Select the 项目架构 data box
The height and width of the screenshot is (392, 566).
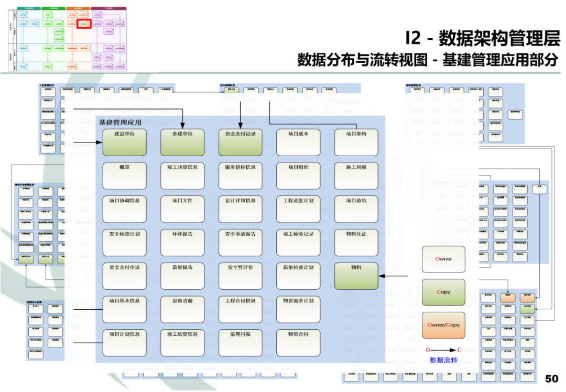[x=356, y=143]
